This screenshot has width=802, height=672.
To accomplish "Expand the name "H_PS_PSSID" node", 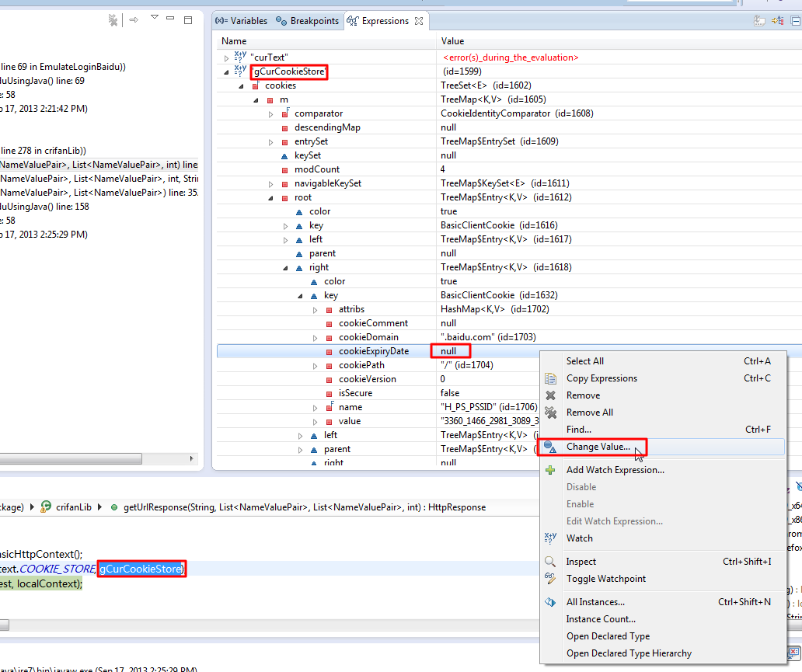I will pos(315,408).
